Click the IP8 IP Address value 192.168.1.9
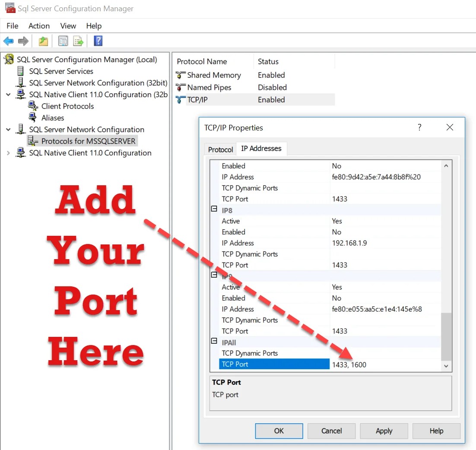This screenshot has width=476, height=450. [x=349, y=243]
